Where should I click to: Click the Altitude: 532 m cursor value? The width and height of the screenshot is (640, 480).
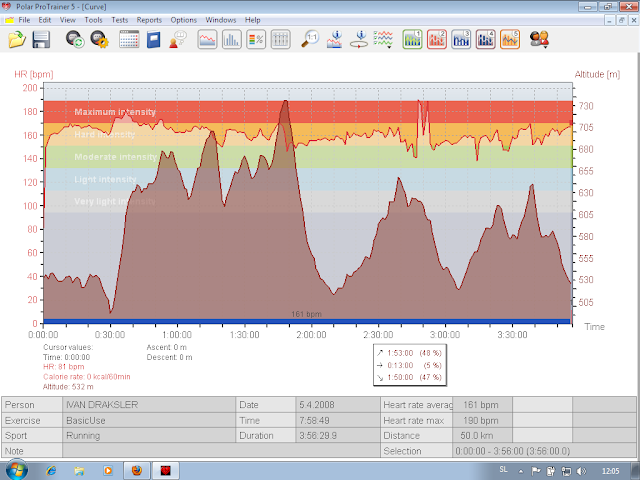click(x=68, y=387)
